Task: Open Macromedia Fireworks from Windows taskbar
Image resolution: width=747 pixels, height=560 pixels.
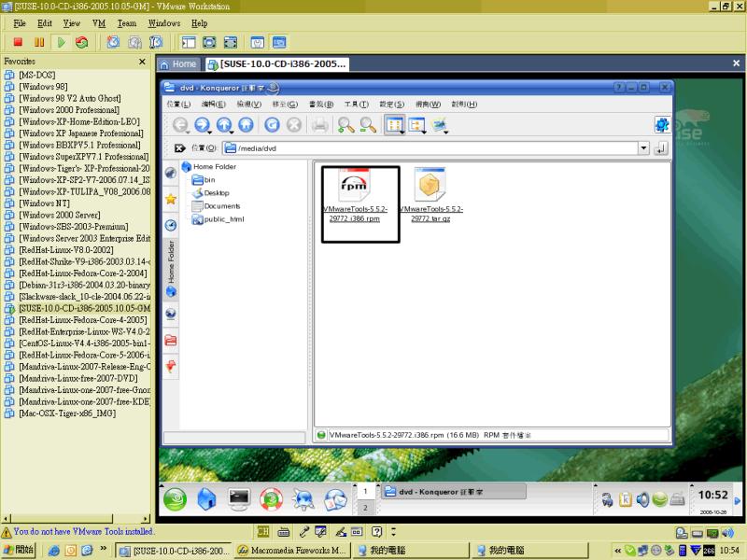Action: (292, 551)
